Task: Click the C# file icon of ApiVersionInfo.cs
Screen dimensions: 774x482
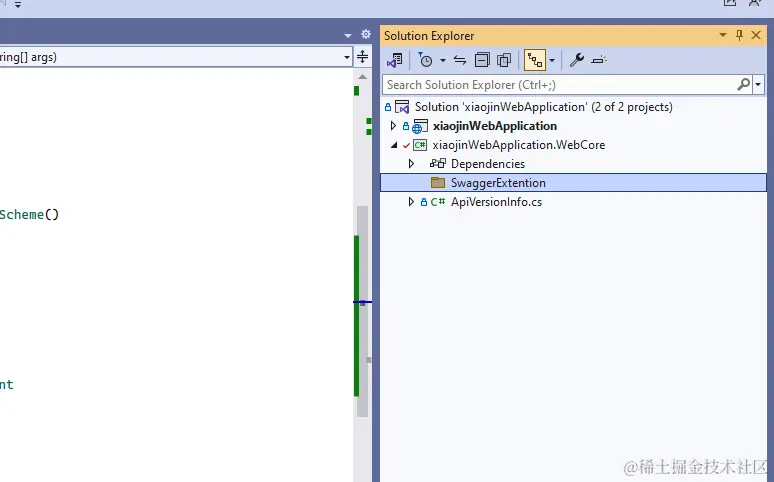Action: point(438,201)
